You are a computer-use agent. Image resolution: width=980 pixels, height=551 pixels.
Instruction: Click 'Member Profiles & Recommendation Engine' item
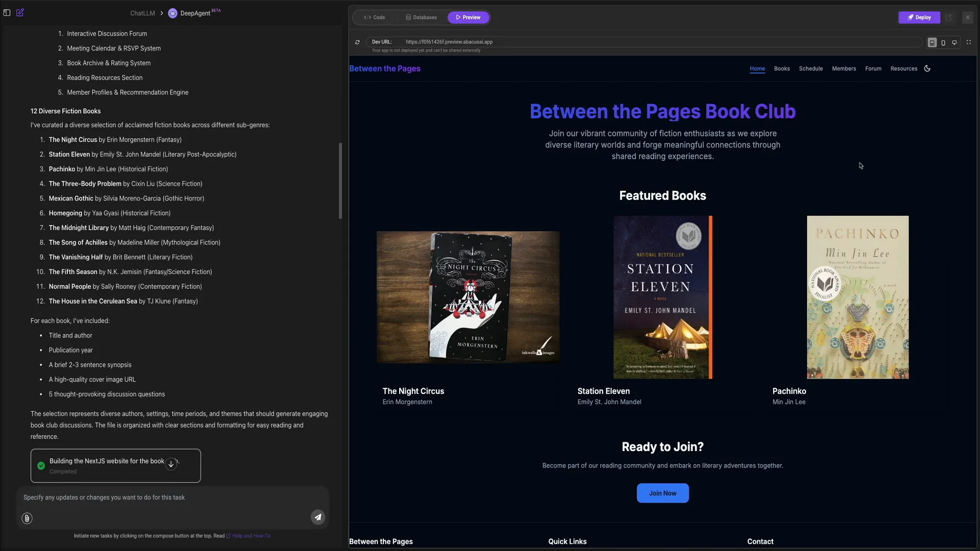(128, 92)
